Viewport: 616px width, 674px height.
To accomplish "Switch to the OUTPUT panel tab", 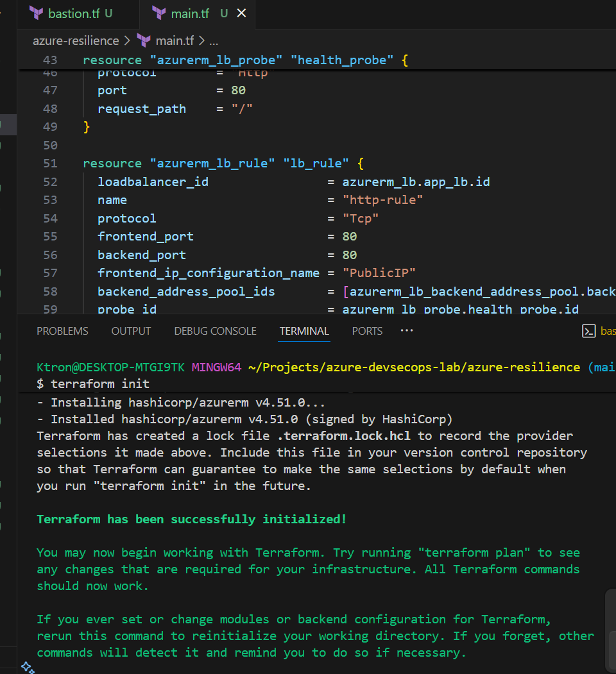I will coord(131,331).
